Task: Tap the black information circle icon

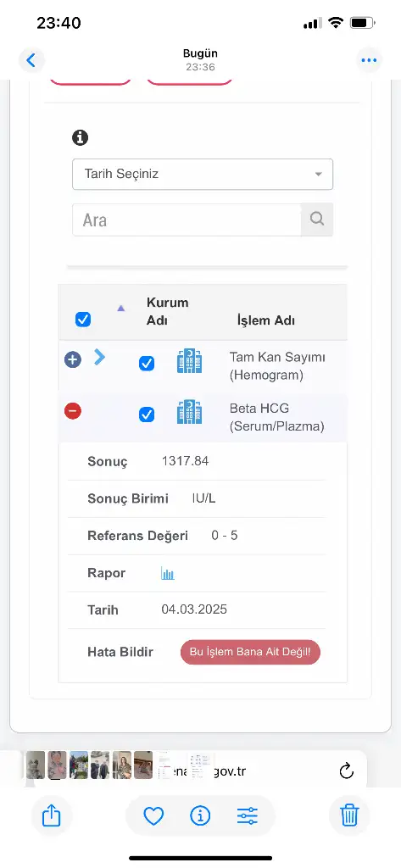Action: (81, 138)
